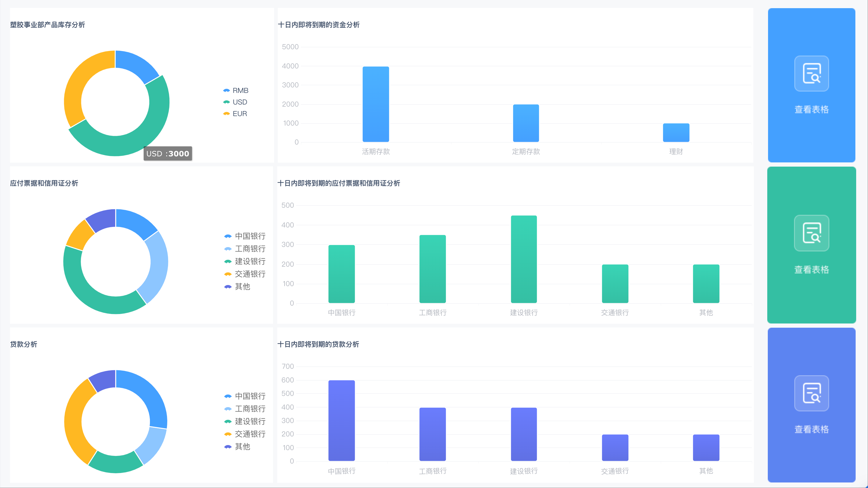Click document search icon in purple card
The image size is (868, 488).
[x=811, y=393]
